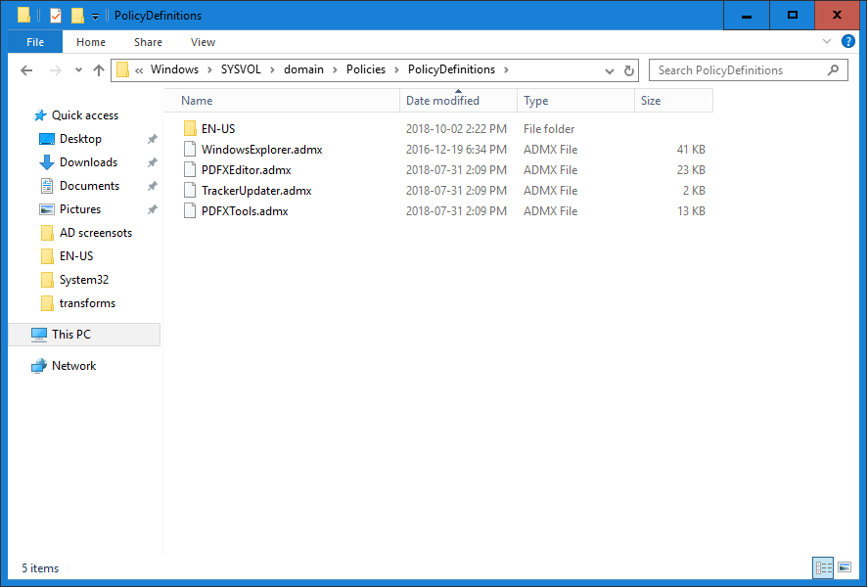Switch to details view in status bar
The image size is (868, 588).
click(x=823, y=567)
